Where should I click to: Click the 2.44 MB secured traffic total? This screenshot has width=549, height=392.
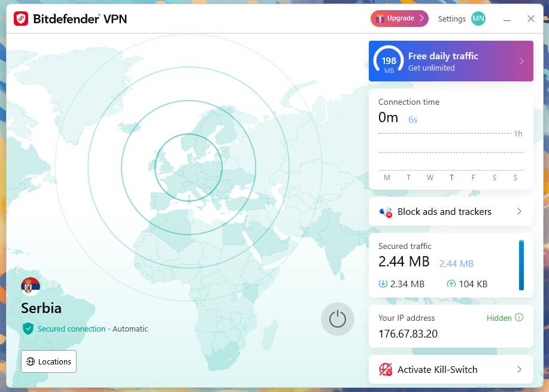click(404, 262)
